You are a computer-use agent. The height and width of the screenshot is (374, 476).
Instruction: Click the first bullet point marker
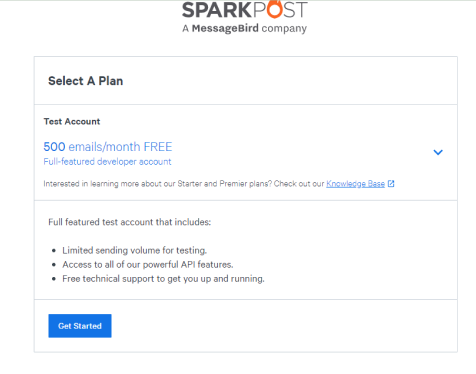(x=54, y=251)
